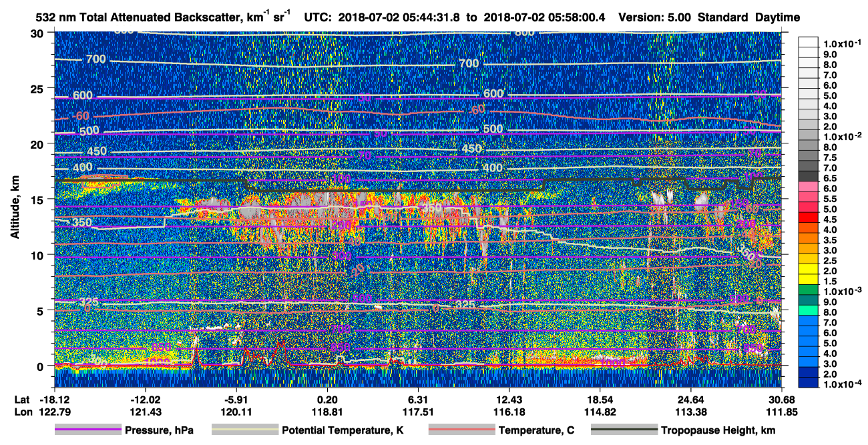Click the "Tropopause Height, km" legend label
The height and width of the screenshot is (445, 868).
[x=719, y=431]
